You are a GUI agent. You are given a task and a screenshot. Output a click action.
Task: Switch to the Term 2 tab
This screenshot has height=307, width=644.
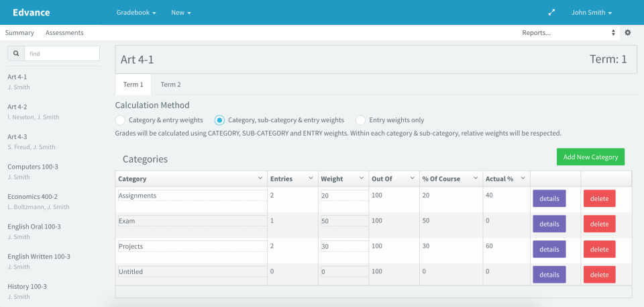click(x=170, y=85)
